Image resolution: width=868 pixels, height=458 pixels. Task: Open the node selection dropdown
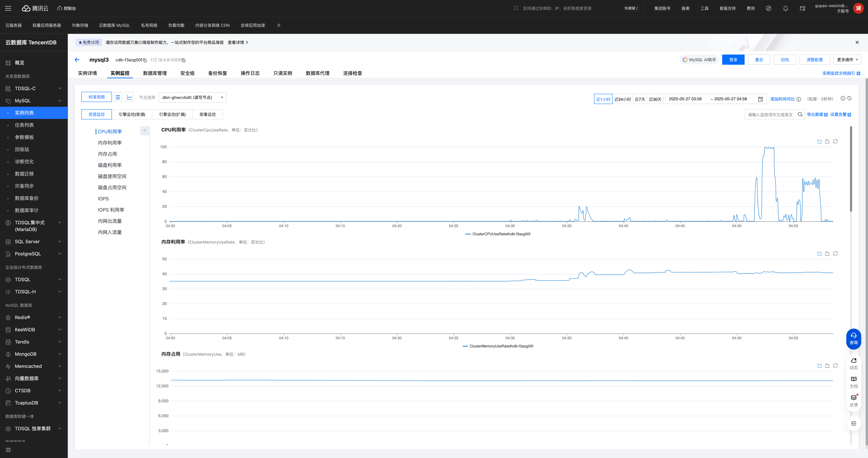[x=192, y=98]
